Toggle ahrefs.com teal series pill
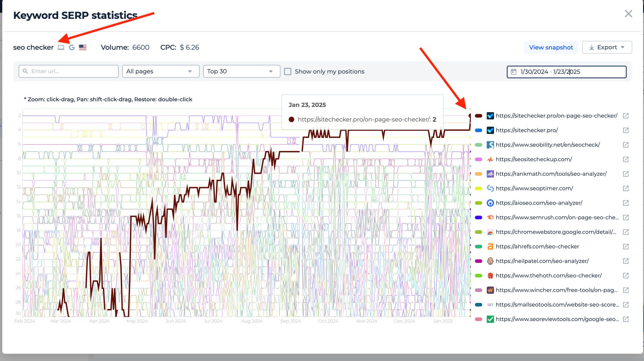The width and height of the screenshot is (644, 361). [479, 247]
